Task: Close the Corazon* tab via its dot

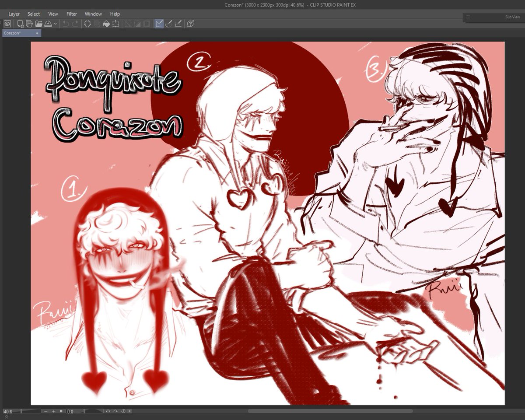Action: (37, 33)
